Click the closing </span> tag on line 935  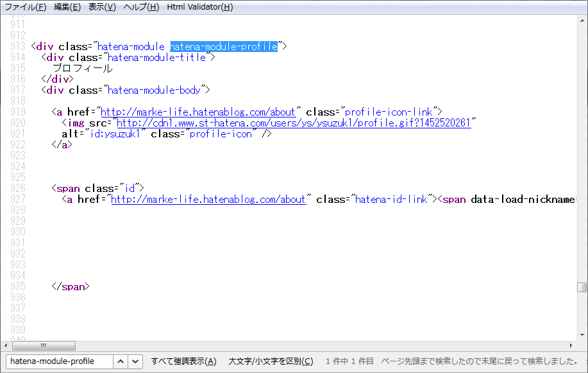point(71,286)
